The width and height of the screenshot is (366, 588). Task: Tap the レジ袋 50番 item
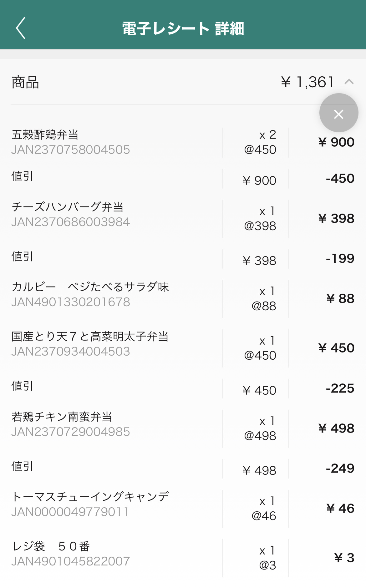point(51,546)
